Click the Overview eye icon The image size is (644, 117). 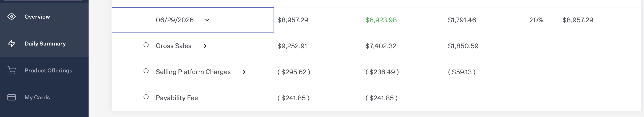(x=12, y=16)
